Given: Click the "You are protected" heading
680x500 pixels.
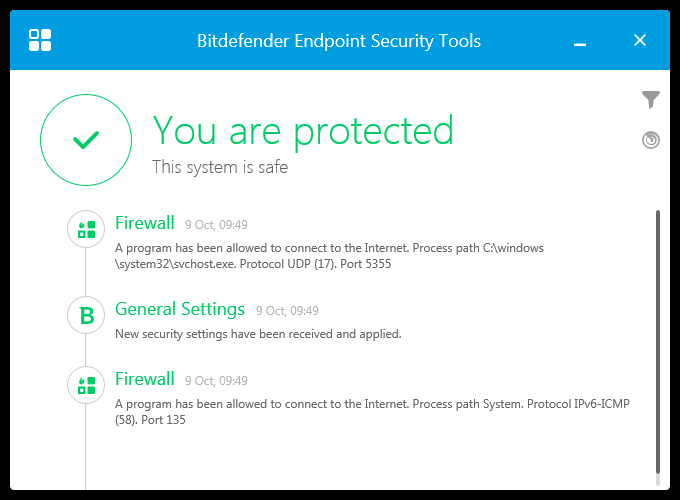Looking at the screenshot, I should (x=303, y=130).
